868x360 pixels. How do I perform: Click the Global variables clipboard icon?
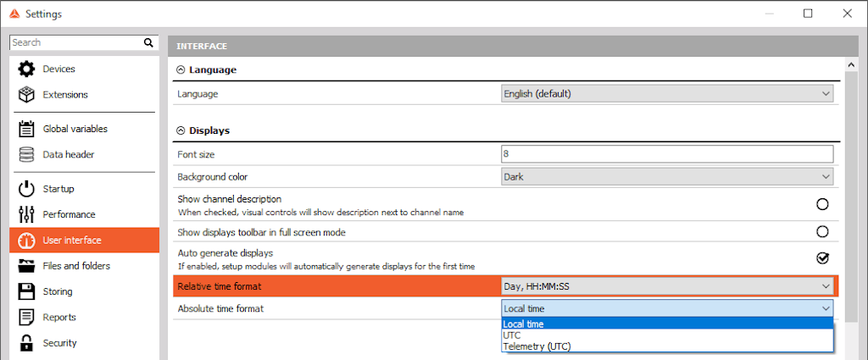click(26, 129)
